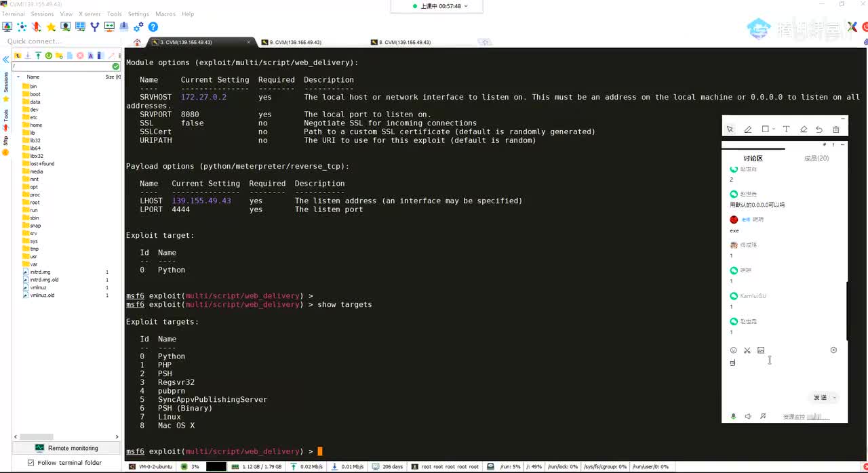Screen dimensions: 868x473
Task: Open chat settings gear icon
Action: [x=833, y=350]
